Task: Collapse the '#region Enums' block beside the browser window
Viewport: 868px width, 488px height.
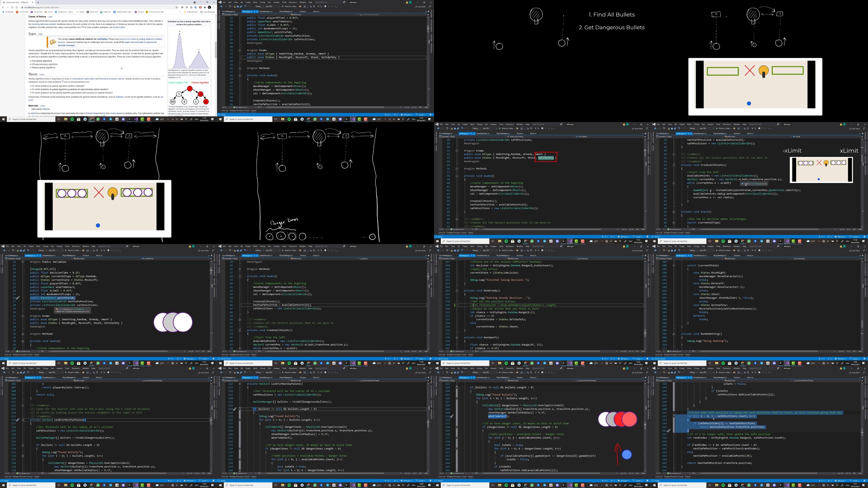Action: click(x=240, y=50)
